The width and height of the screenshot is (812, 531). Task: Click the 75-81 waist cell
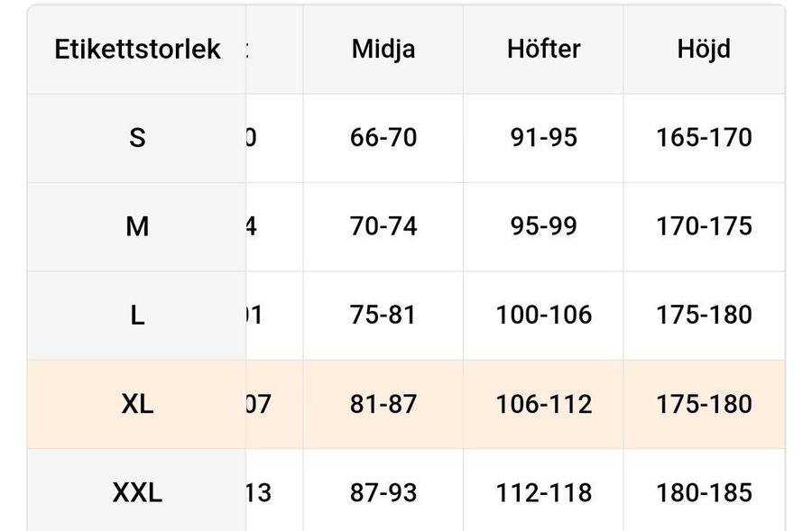coord(383,316)
